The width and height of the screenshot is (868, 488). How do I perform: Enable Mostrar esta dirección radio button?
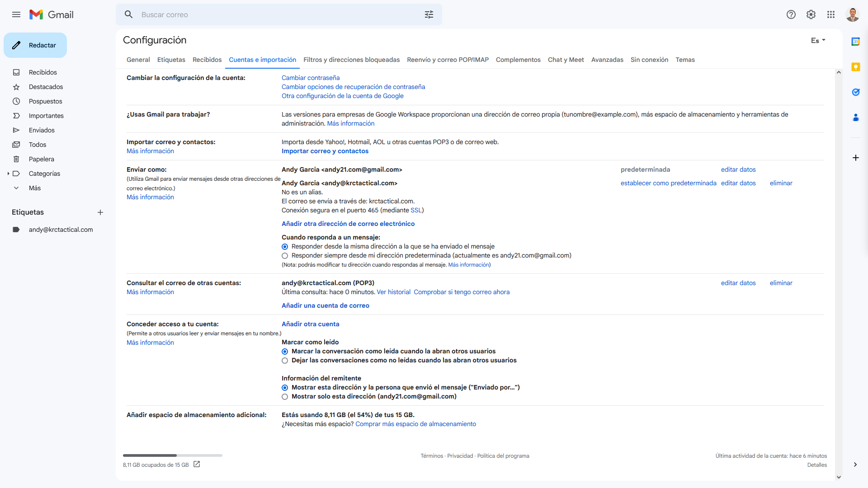pyautogui.click(x=285, y=387)
